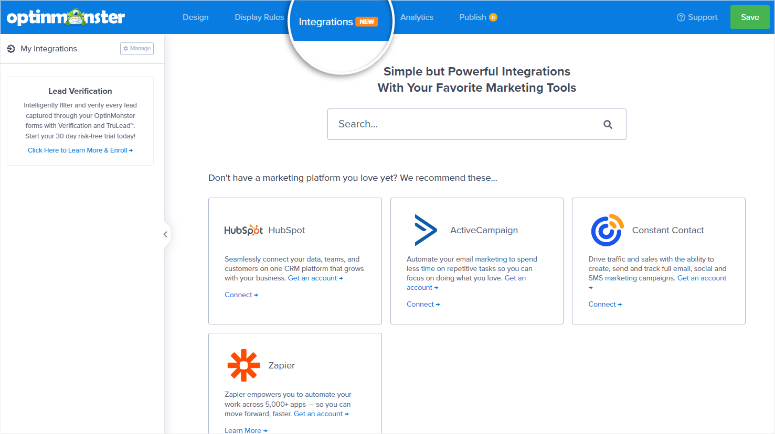The height and width of the screenshot is (434, 775).
Task: Open the Support link
Action: (702, 17)
